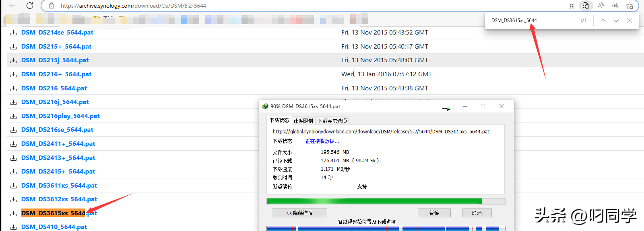Add page to favorites with star icon
The width and height of the screenshot is (644, 231).
click(x=630, y=6)
